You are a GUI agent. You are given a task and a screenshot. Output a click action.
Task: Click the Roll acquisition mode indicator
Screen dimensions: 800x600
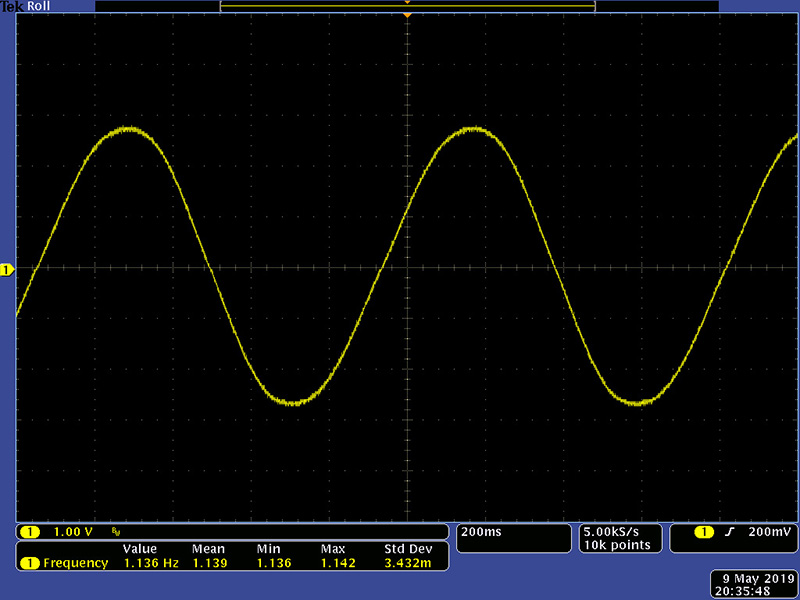point(40,6)
